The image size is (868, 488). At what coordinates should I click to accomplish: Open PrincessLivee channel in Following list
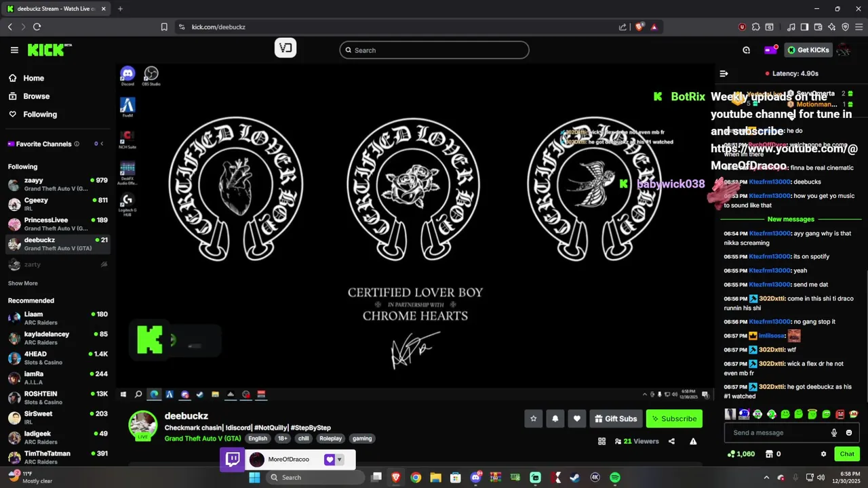pos(58,224)
